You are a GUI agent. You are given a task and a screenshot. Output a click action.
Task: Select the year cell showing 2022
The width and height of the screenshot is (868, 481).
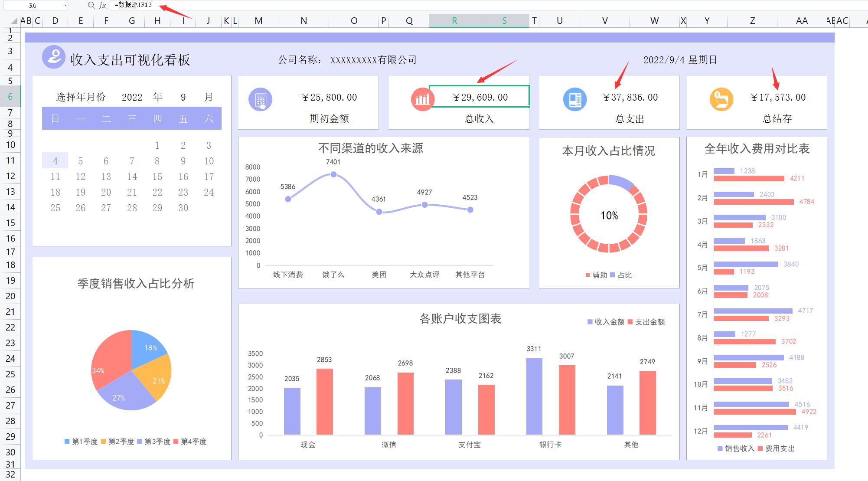pyautogui.click(x=131, y=97)
